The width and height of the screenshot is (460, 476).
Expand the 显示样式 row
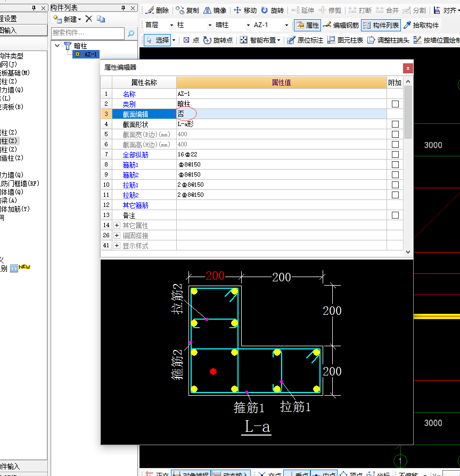click(117, 245)
